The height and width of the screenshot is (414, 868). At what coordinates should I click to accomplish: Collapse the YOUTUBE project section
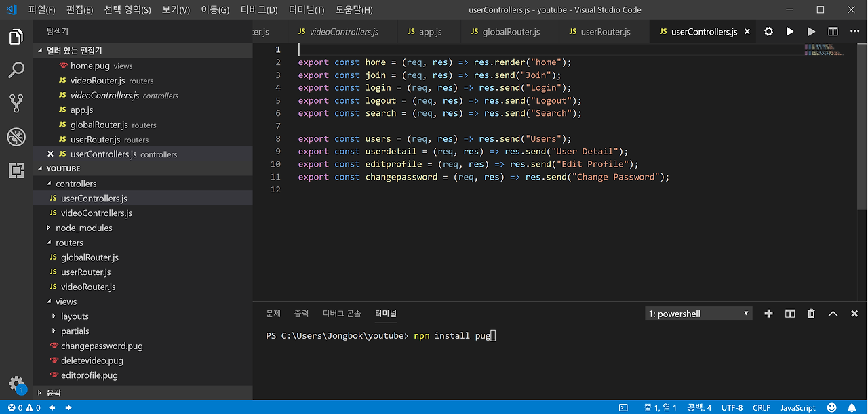(x=143, y=169)
